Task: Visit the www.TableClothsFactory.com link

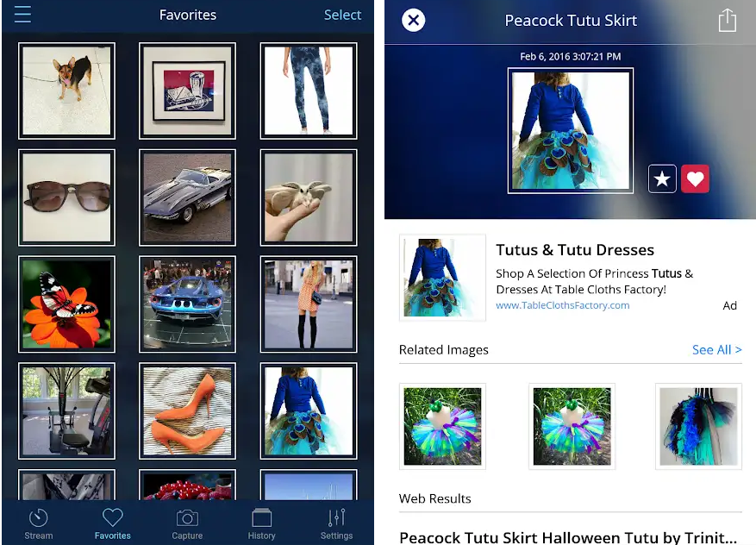Action: 563,305
